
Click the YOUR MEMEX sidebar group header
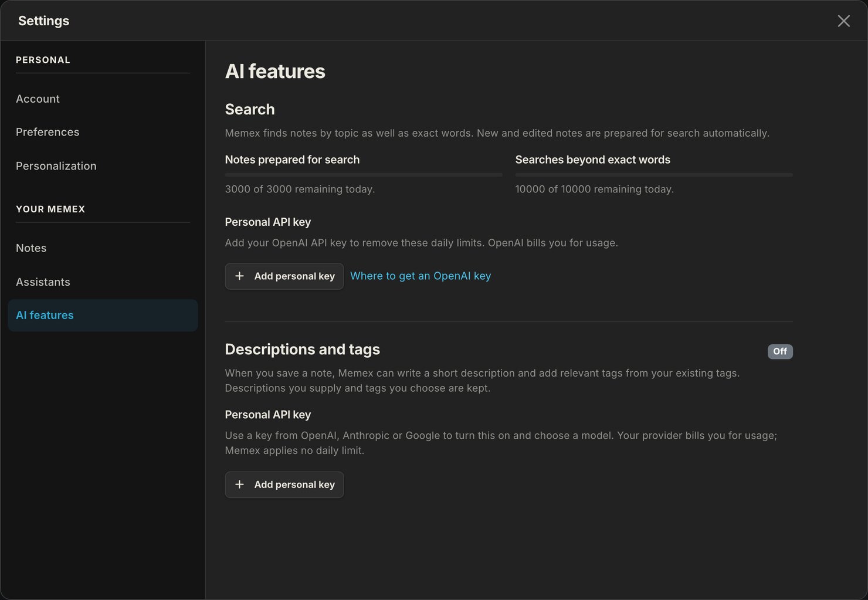click(x=50, y=209)
